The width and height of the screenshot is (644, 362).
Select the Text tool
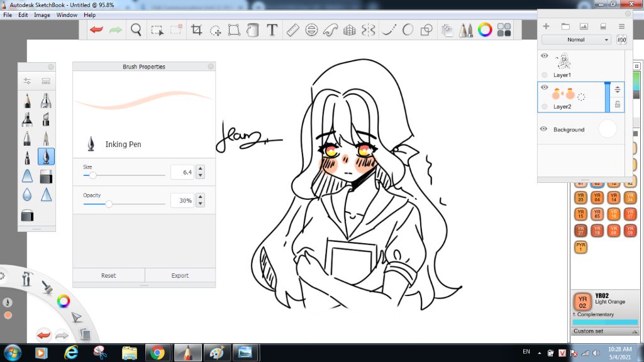click(x=272, y=30)
